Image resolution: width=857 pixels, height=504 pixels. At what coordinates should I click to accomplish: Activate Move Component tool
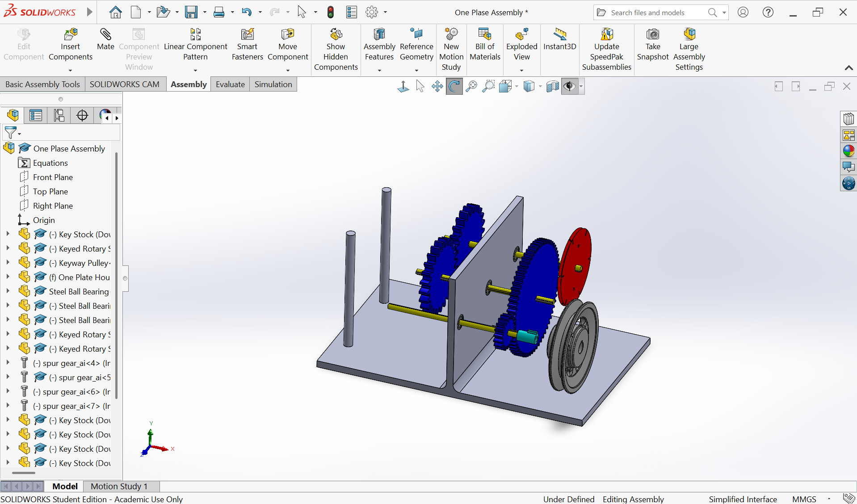click(288, 45)
